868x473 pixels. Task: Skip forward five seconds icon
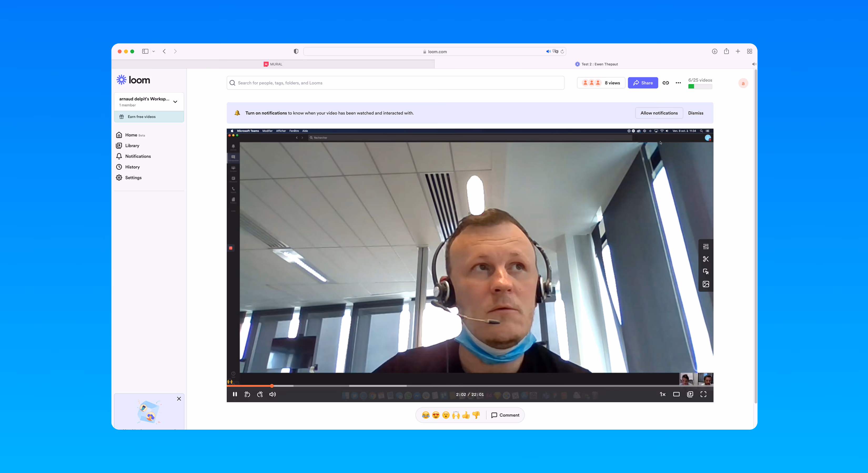[260, 394]
